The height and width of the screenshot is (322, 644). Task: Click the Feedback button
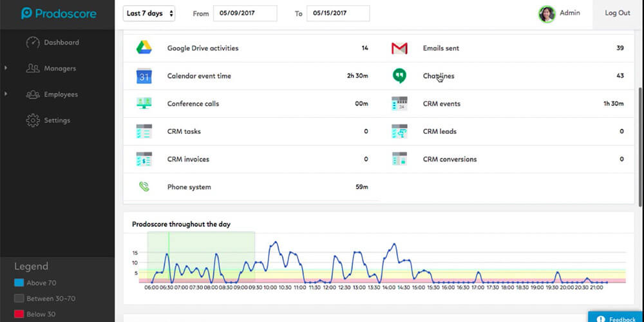[x=616, y=317]
